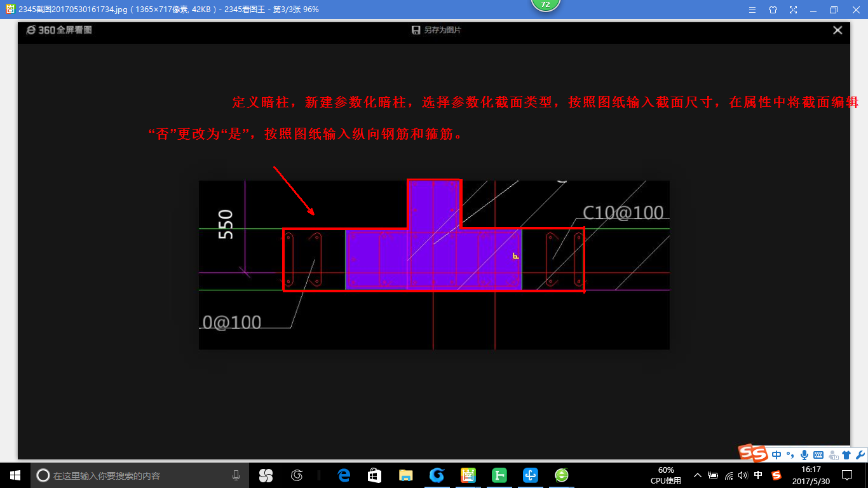Start voice input from Sogou IME microphone
This screenshot has height=488, width=868.
click(804, 455)
